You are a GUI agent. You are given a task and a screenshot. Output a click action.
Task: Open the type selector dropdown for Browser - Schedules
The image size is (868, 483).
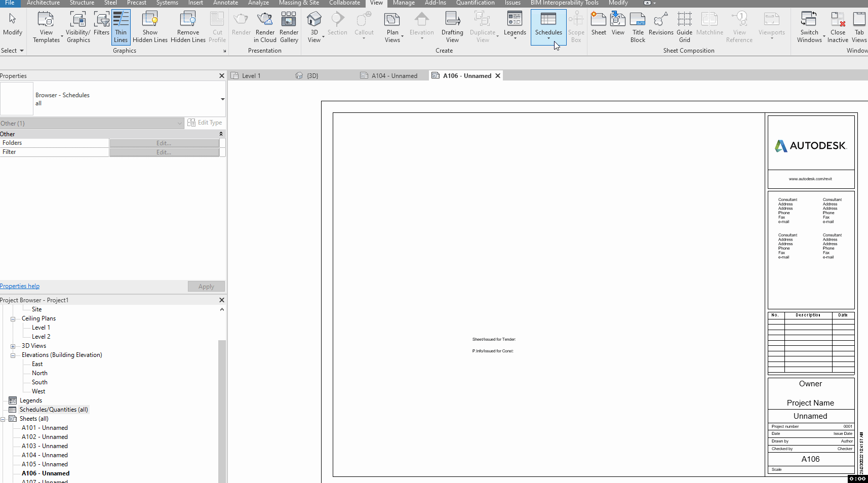click(x=222, y=99)
